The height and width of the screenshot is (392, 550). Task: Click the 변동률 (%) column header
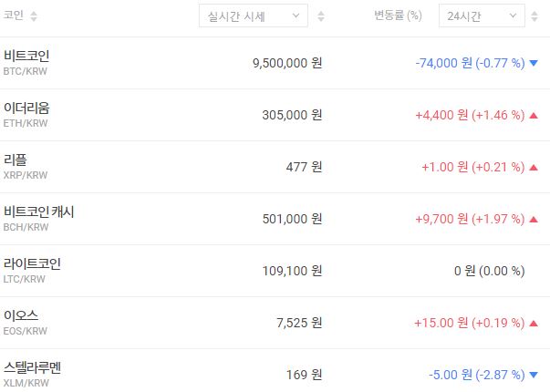pyautogui.click(x=398, y=16)
